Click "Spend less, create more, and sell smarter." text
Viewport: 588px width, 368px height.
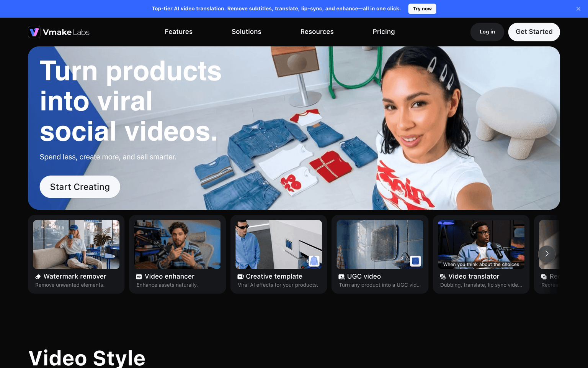point(108,157)
